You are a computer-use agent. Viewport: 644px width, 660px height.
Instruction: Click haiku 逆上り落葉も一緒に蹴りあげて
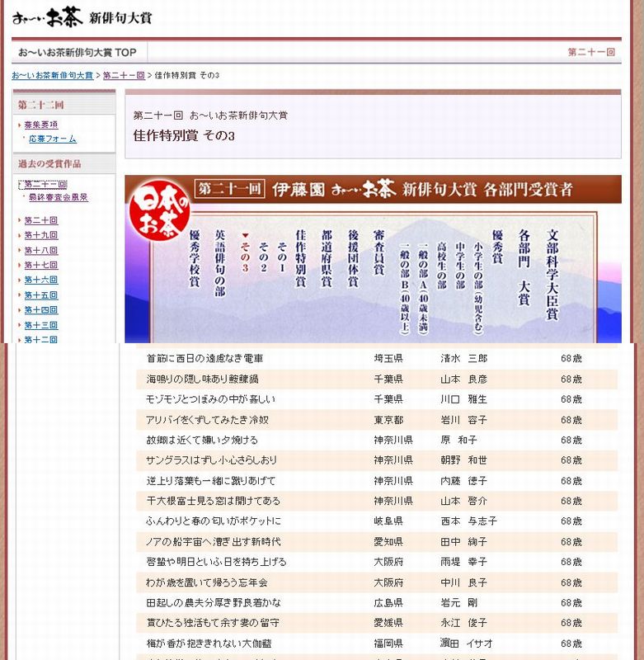click(x=211, y=480)
